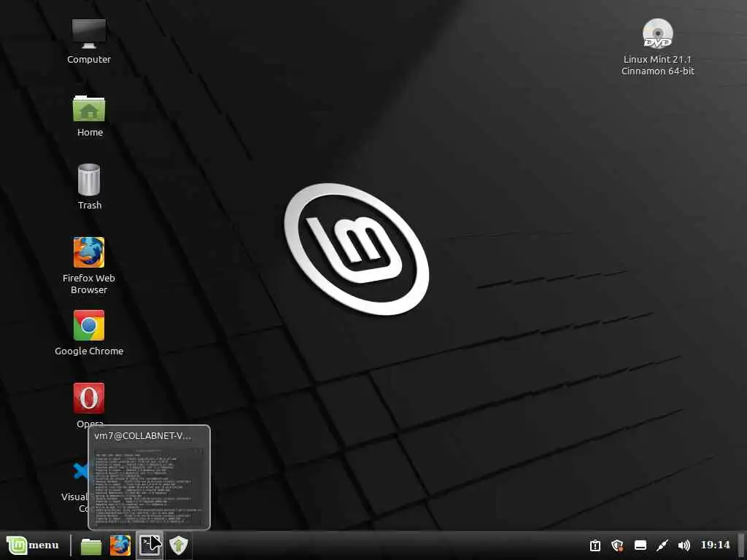The width and height of the screenshot is (747, 560).
Task: Open the calendar from the 19:14 clock
Action: 715,545
